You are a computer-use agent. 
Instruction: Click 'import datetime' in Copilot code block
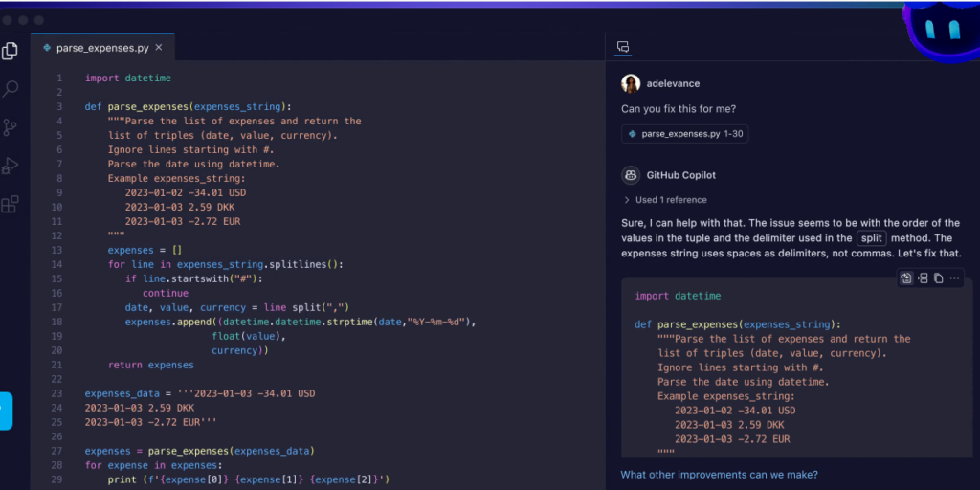click(x=679, y=296)
